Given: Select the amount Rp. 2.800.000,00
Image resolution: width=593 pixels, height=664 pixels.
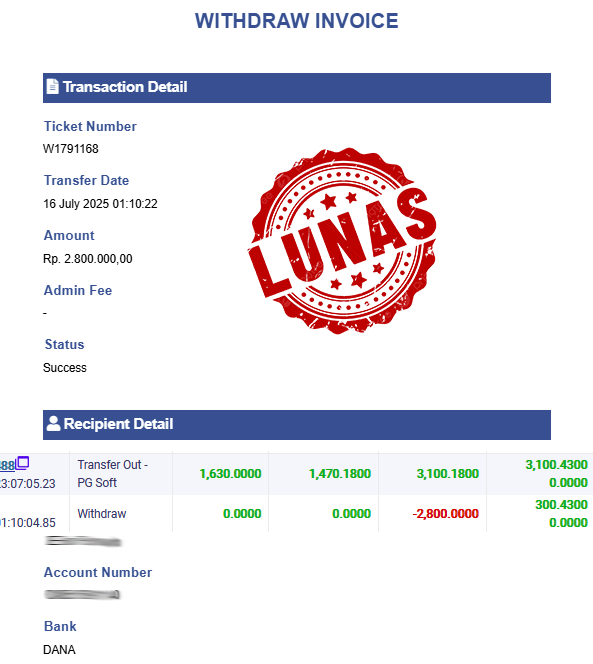Looking at the screenshot, I should [x=88, y=259].
